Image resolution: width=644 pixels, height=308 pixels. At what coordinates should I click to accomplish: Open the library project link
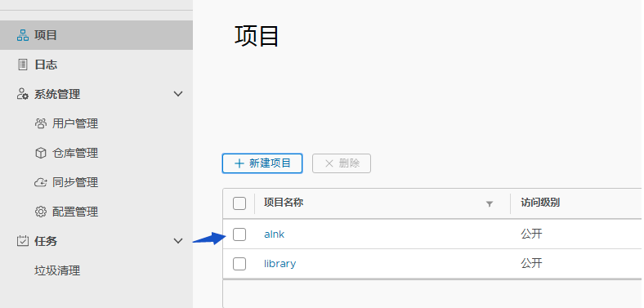click(280, 264)
